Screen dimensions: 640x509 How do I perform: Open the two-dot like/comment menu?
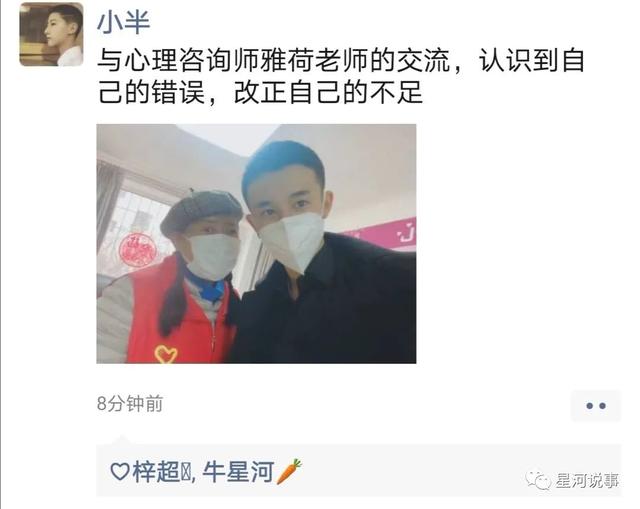pyautogui.click(x=596, y=406)
